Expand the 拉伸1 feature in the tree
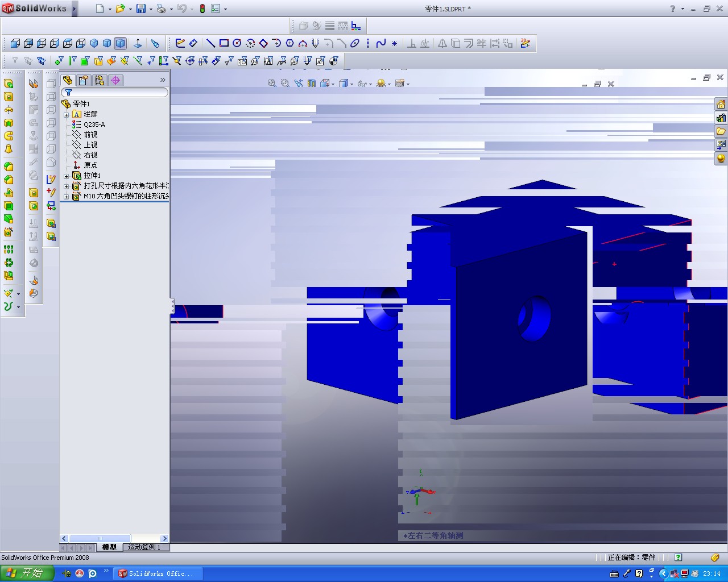This screenshot has height=582, width=728. (67, 176)
